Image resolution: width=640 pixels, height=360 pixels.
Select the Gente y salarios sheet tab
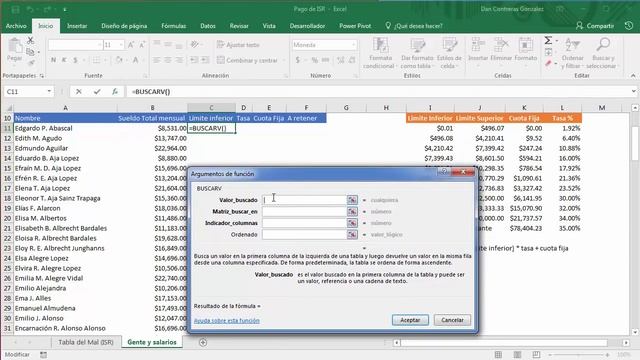click(x=152, y=342)
